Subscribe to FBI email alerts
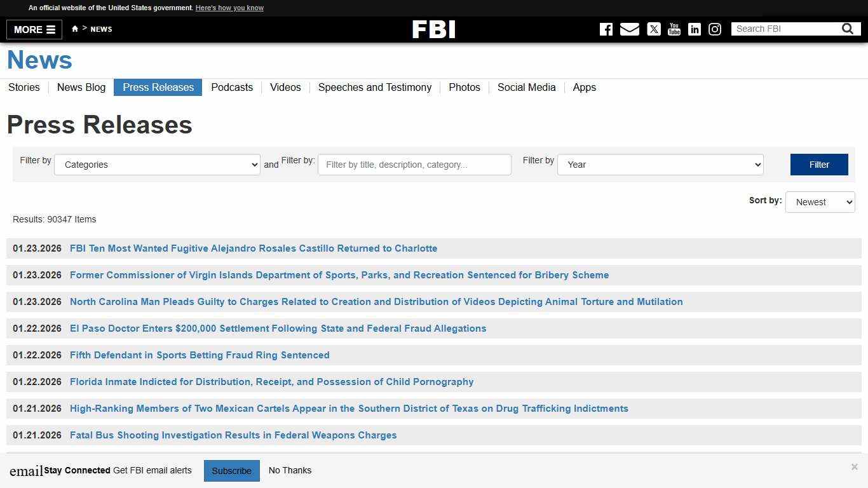The image size is (868, 488). pos(231,470)
